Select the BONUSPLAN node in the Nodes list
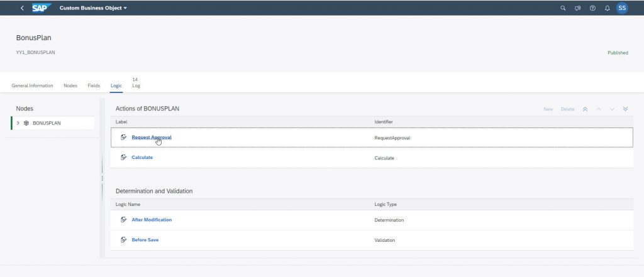 (x=53, y=123)
